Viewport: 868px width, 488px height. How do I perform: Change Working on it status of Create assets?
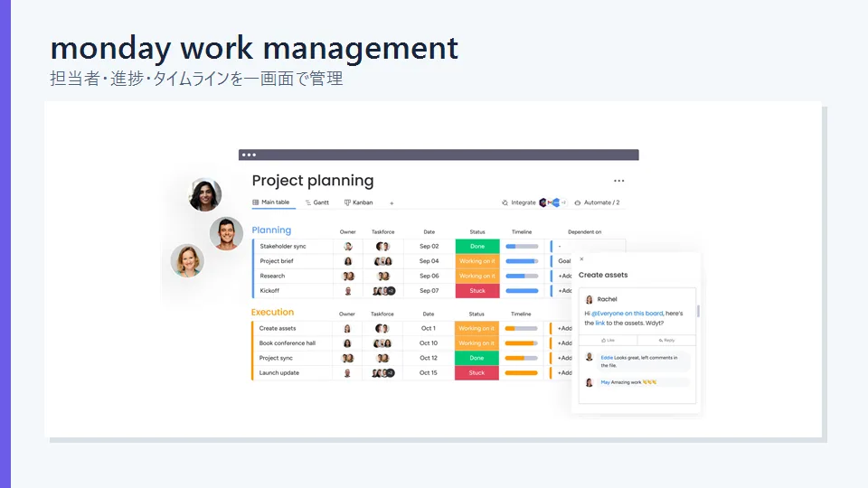(x=476, y=328)
